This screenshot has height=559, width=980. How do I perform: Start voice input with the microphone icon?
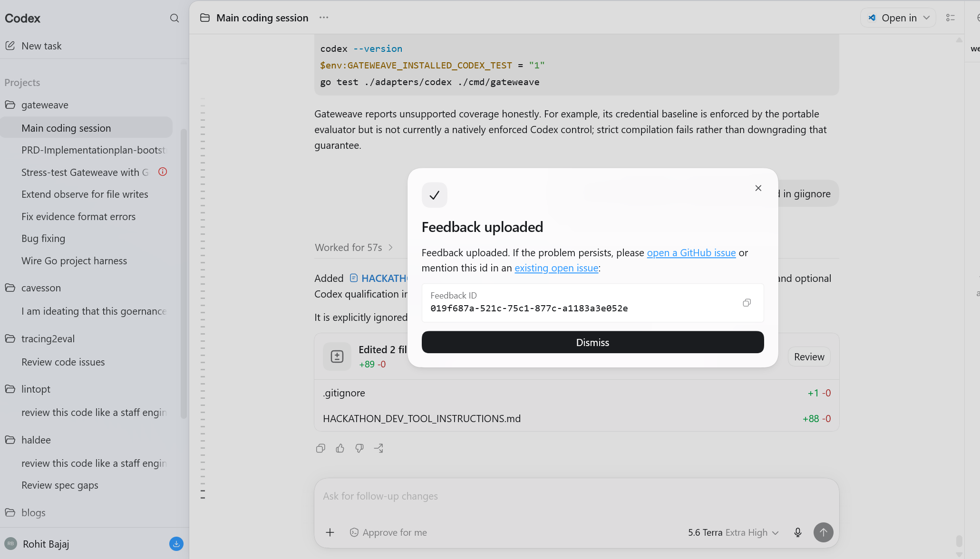798,532
